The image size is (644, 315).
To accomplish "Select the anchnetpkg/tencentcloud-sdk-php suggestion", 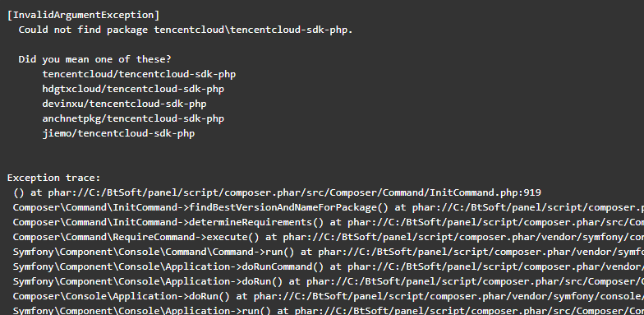I will pos(133,118).
